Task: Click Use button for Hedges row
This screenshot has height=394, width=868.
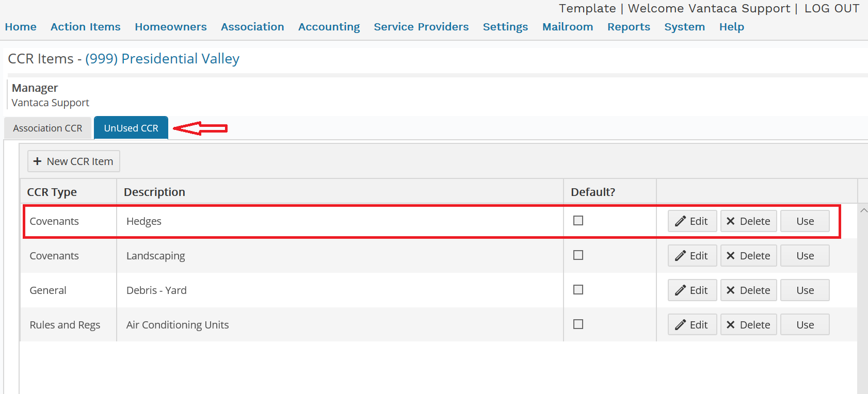Action: point(805,221)
